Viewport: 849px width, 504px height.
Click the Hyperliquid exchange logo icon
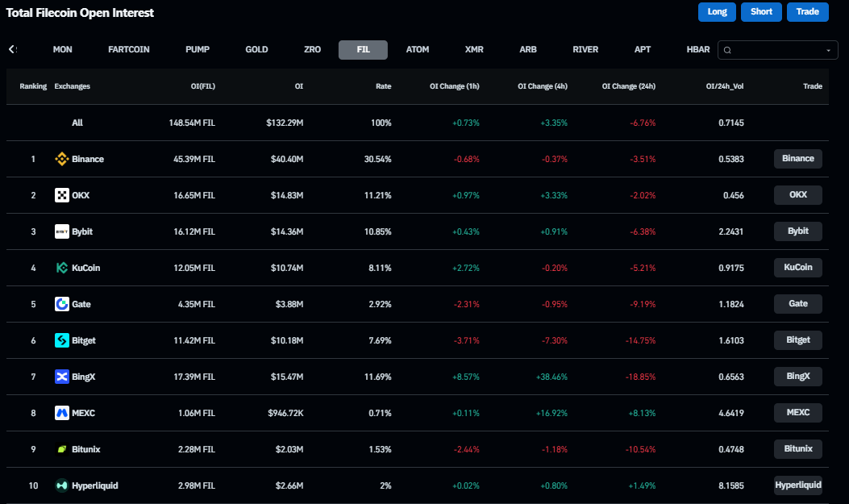(61, 485)
